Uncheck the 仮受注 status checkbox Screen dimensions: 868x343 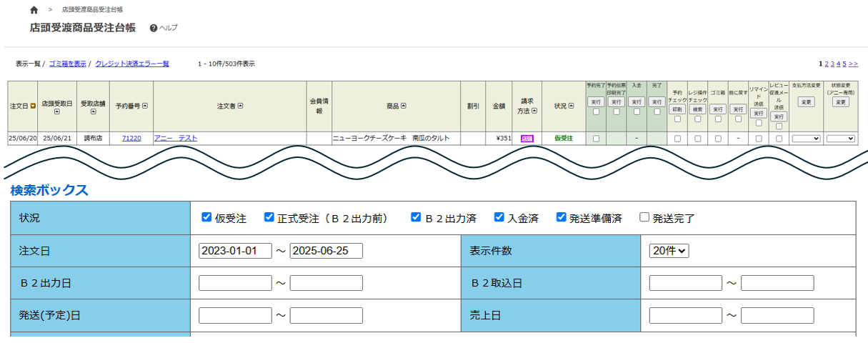[x=206, y=217]
